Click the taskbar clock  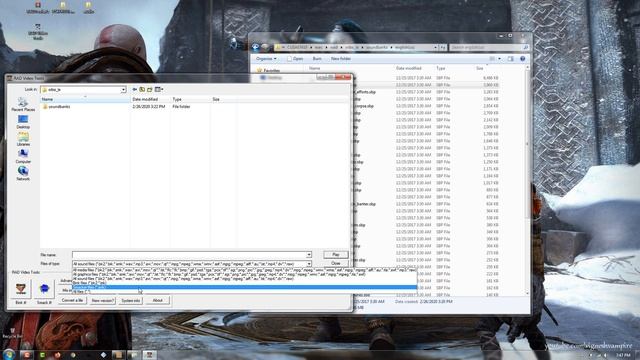623,355
